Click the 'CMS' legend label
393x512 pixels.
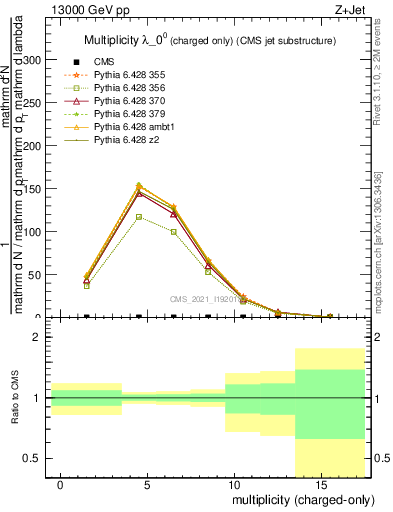point(104,62)
